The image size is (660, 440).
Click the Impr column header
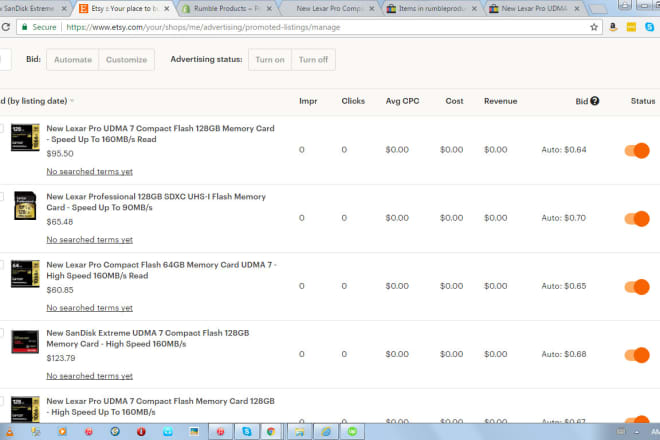click(308, 101)
